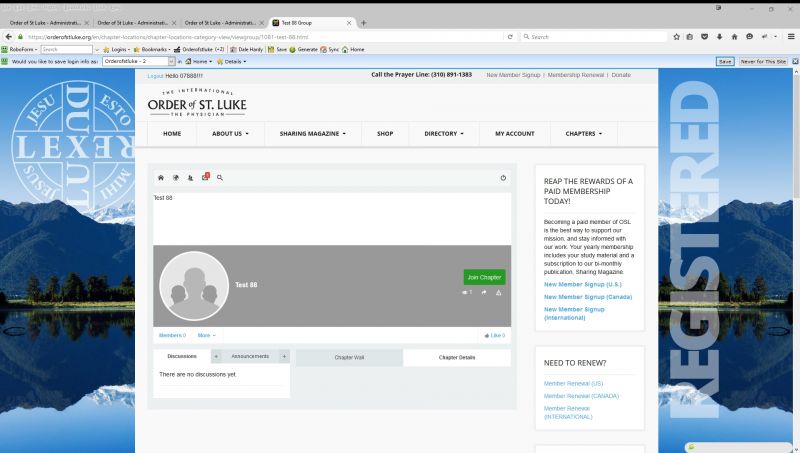Open New Member Signup (Canada) link
The height and width of the screenshot is (453, 800).
[588, 297]
